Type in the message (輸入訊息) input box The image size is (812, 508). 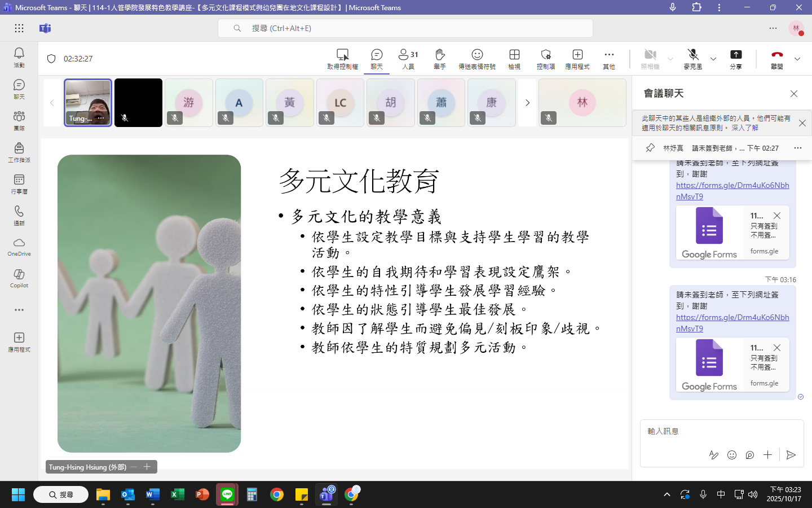click(x=716, y=431)
